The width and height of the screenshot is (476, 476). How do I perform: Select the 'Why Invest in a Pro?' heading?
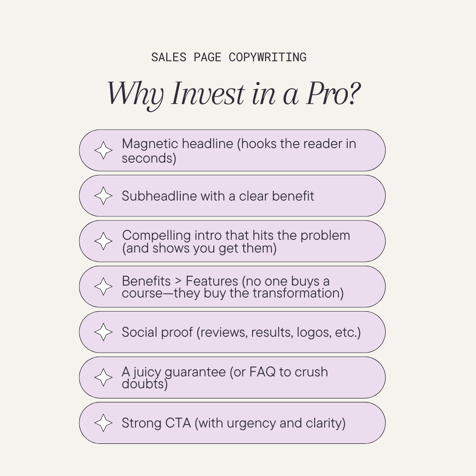(x=234, y=94)
